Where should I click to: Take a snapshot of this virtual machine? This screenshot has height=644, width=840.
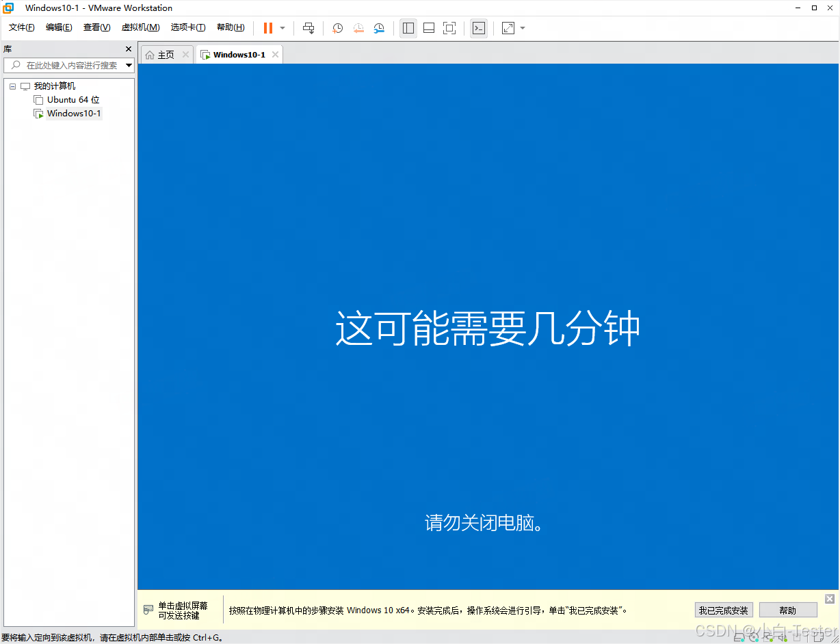338,28
